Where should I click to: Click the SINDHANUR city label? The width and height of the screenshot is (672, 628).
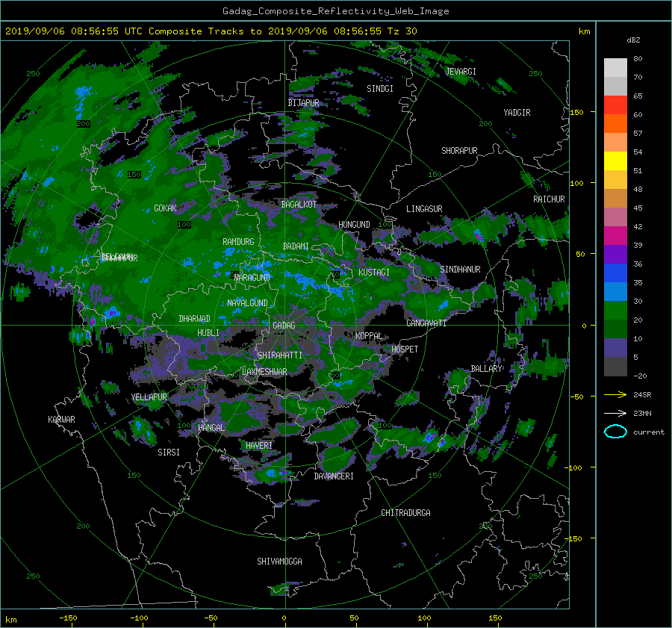coord(460,270)
